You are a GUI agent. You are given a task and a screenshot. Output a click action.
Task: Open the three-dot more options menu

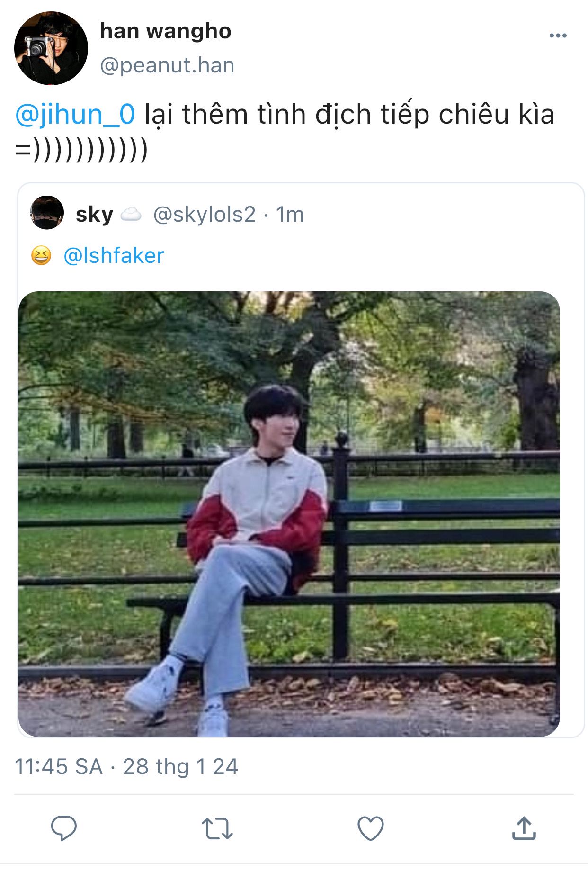[x=558, y=36]
